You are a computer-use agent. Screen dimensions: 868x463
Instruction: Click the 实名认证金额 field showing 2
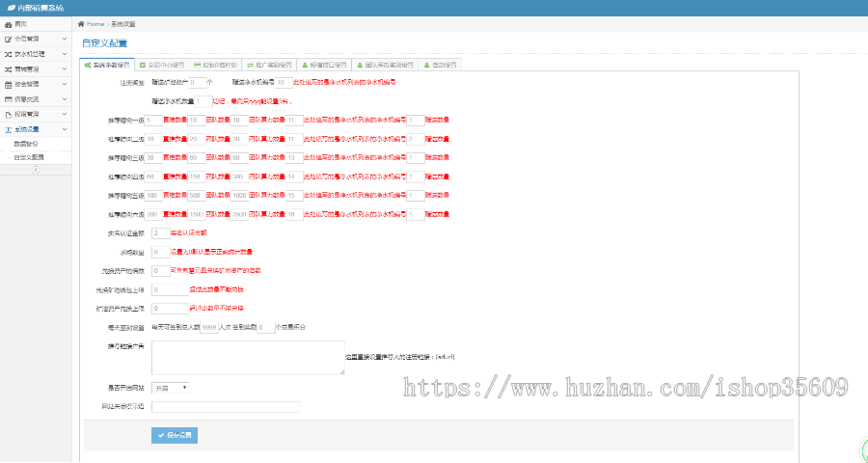pos(160,233)
